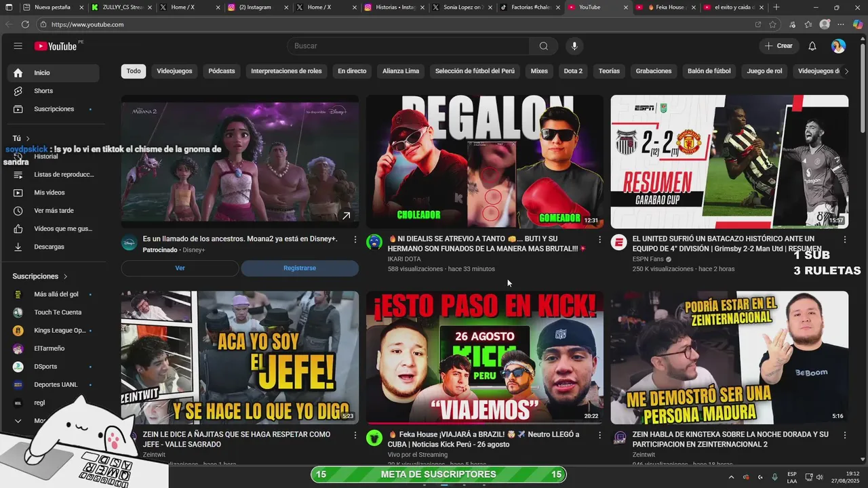Click the Ver button on ad
The image size is (868, 488).
[180, 268]
